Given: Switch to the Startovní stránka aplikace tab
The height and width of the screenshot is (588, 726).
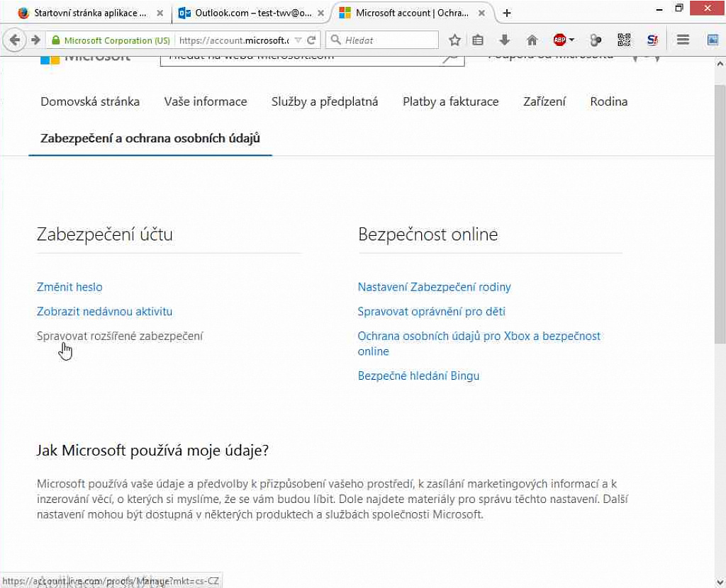Looking at the screenshot, I should point(89,13).
